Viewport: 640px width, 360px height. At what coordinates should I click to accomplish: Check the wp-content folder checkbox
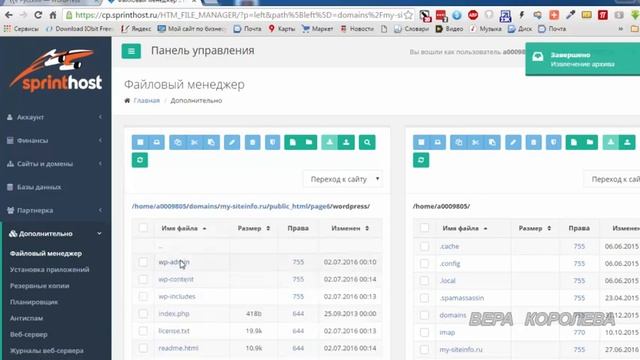click(x=143, y=279)
